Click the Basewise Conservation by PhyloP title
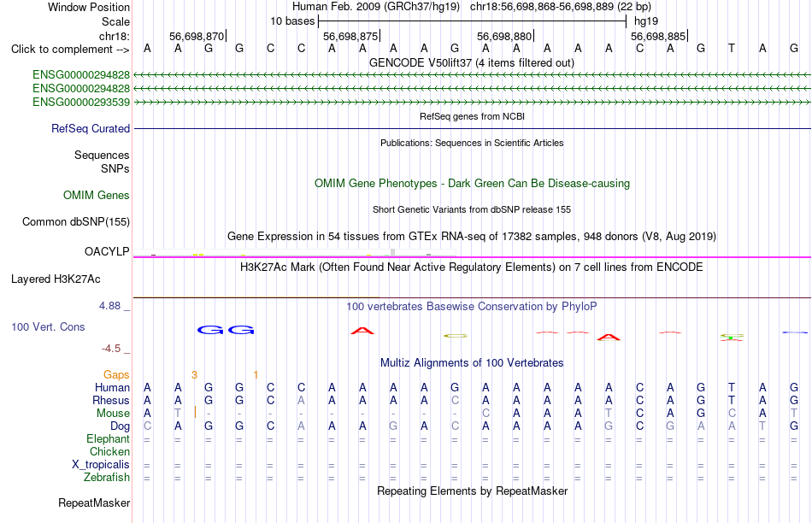The image size is (812, 523). (471, 307)
